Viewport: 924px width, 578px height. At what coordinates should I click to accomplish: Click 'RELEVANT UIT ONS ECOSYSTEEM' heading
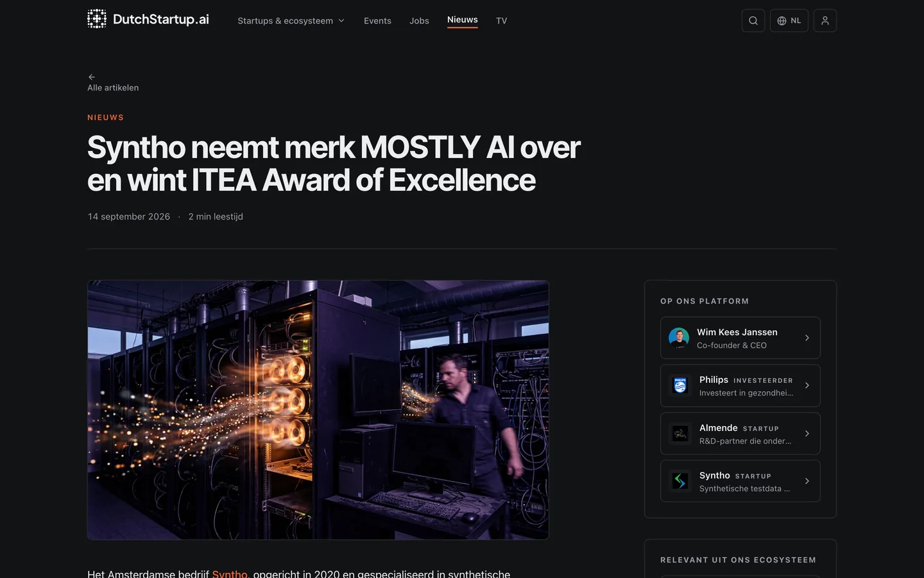coord(738,560)
